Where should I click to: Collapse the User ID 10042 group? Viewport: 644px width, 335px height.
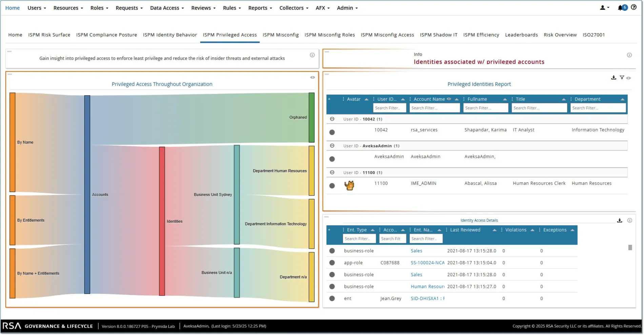click(332, 119)
